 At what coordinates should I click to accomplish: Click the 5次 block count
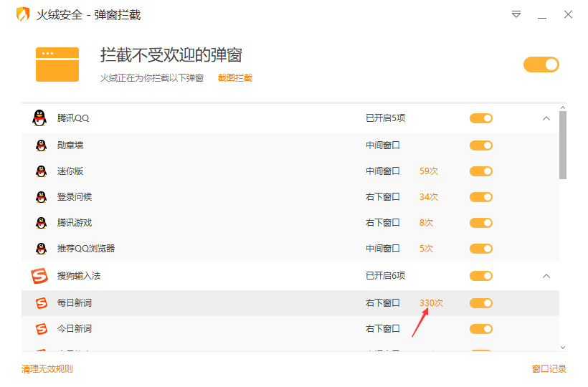click(x=426, y=249)
